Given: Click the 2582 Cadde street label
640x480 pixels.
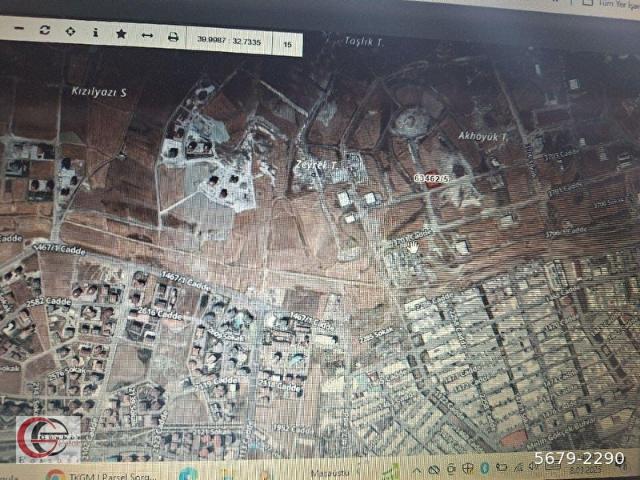Looking at the screenshot, I should pos(49,302).
